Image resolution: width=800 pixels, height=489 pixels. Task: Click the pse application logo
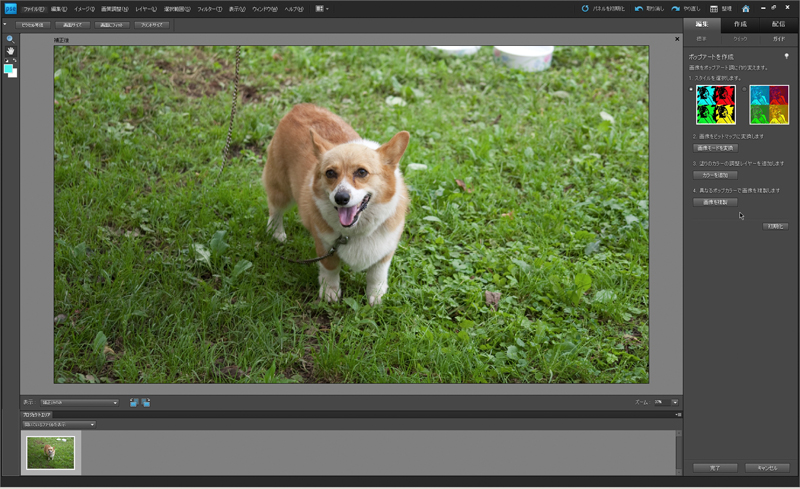point(10,9)
